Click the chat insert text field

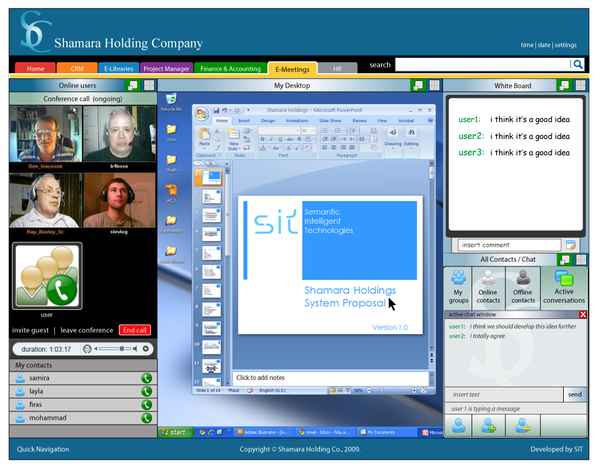click(x=504, y=394)
